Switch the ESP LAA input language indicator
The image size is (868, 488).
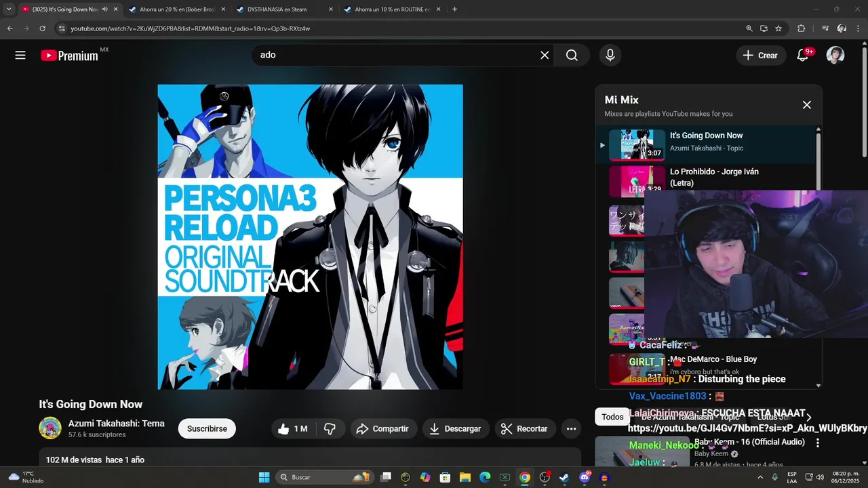[x=792, y=477]
